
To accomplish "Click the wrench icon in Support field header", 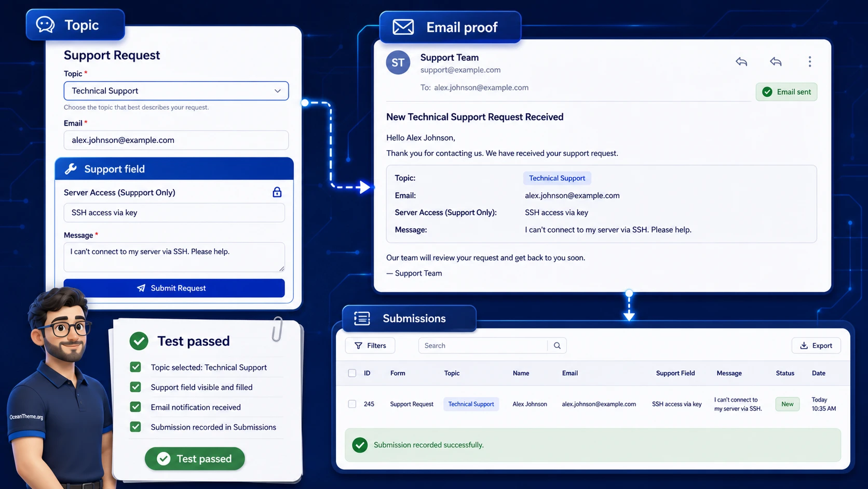I will pos(71,169).
